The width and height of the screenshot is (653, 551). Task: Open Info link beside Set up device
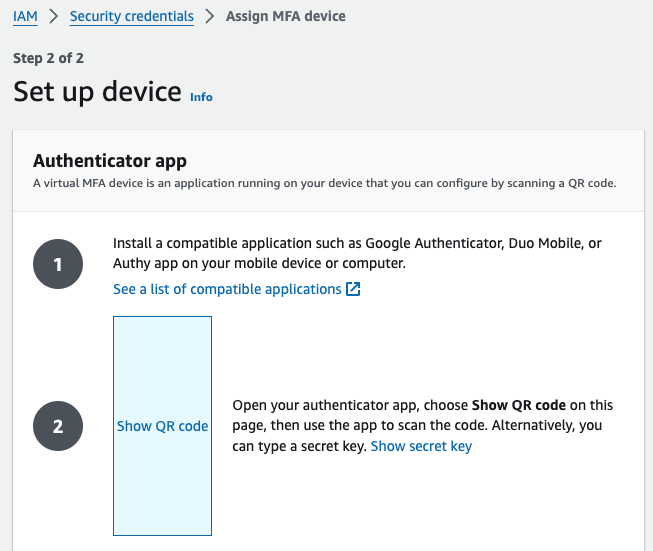tap(201, 97)
